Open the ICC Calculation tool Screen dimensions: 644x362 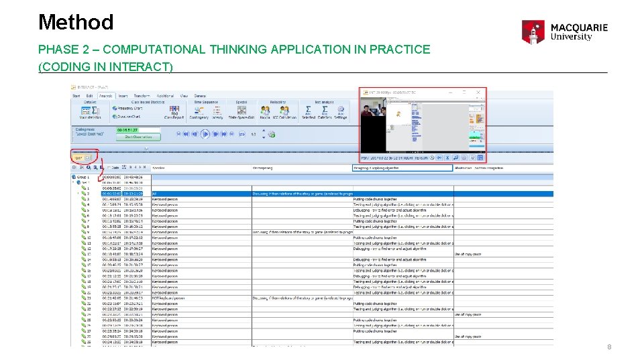284,113
